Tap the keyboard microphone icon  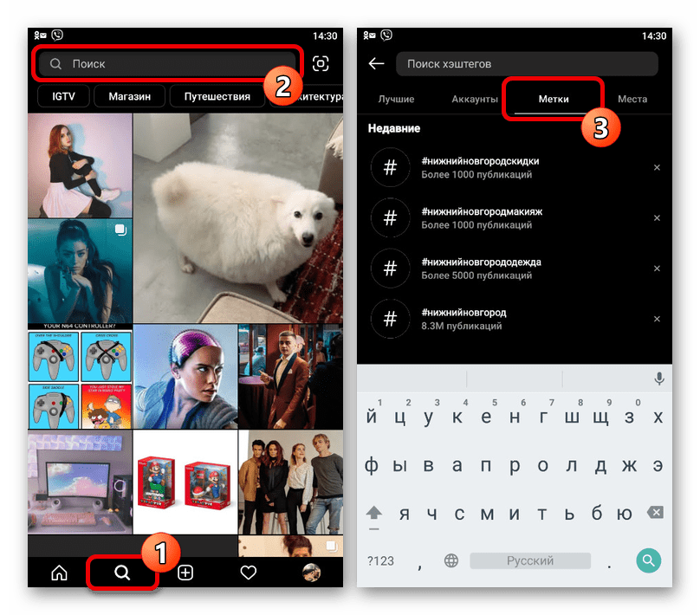[x=659, y=379]
